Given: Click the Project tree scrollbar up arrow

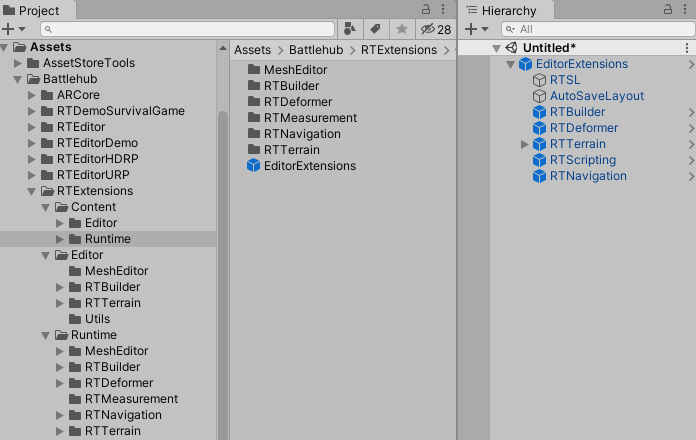Looking at the screenshot, I should [223, 48].
